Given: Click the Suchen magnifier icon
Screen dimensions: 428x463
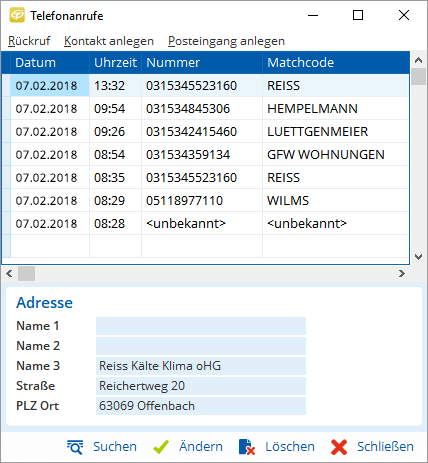Looking at the screenshot, I should (75, 447).
